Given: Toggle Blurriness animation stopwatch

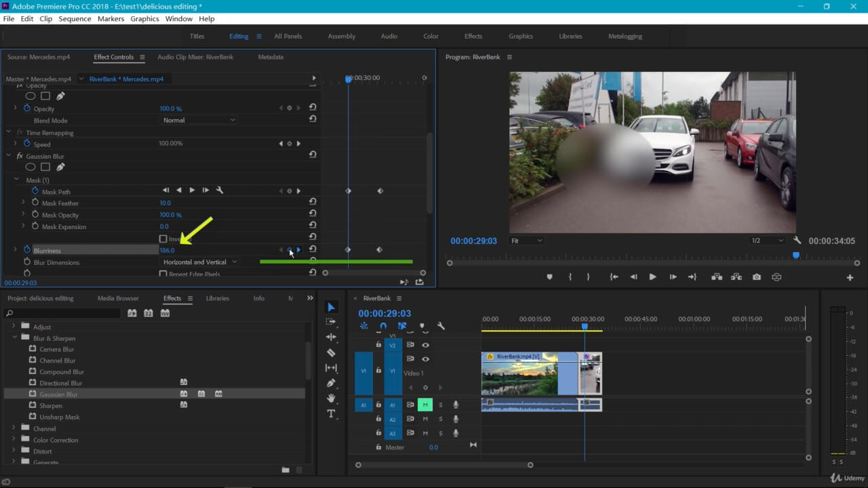Looking at the screenshot, I should click(27, 250).
